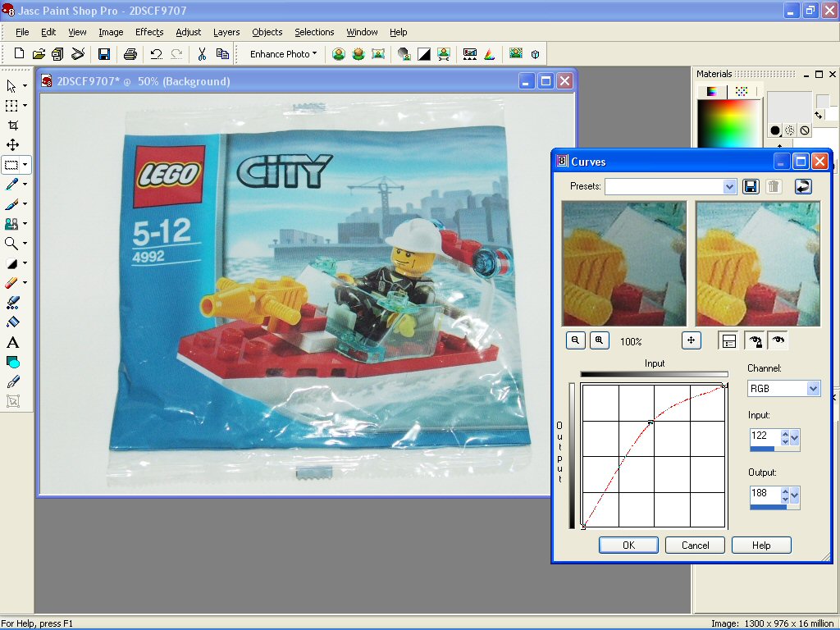
Task: Switch to Swatches tab in Materials palette
Action: (x=742, y=92)
